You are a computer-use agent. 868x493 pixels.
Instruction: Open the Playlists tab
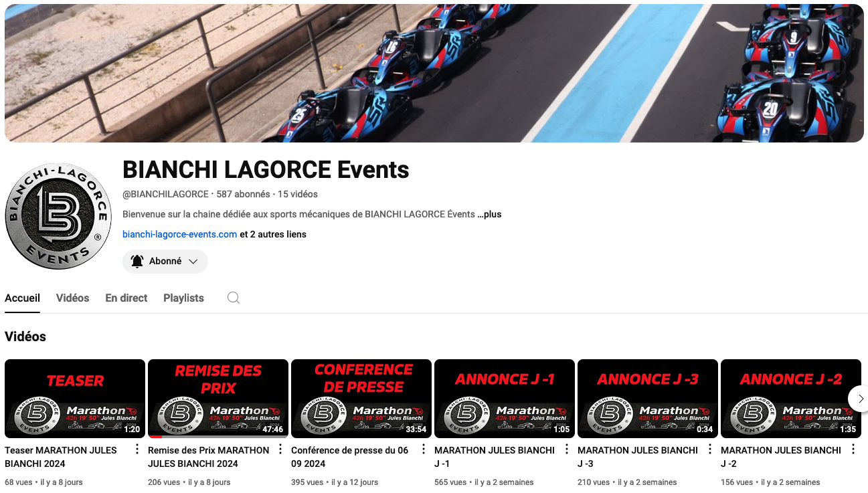[183, 298]
